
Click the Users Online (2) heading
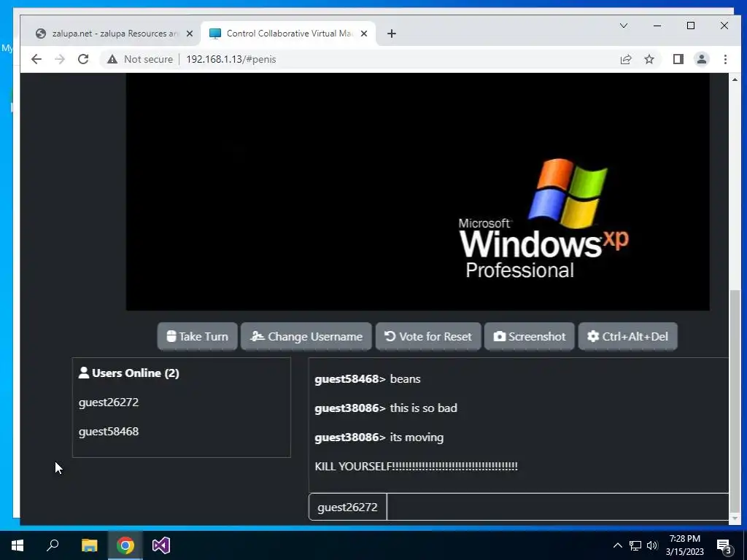pos(129,373)
